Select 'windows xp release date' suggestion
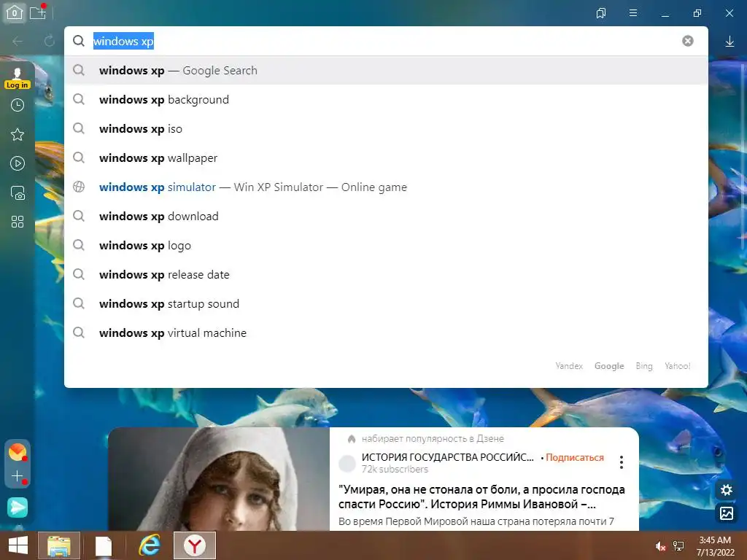This screenshot has width=747, height=560. point(386,275)
